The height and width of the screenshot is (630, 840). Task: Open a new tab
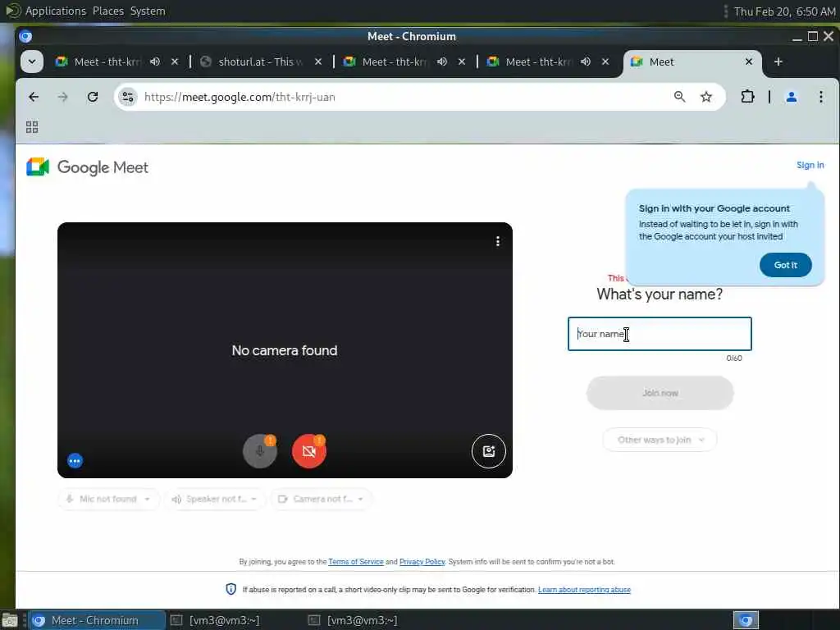click(x=778, y=62)
